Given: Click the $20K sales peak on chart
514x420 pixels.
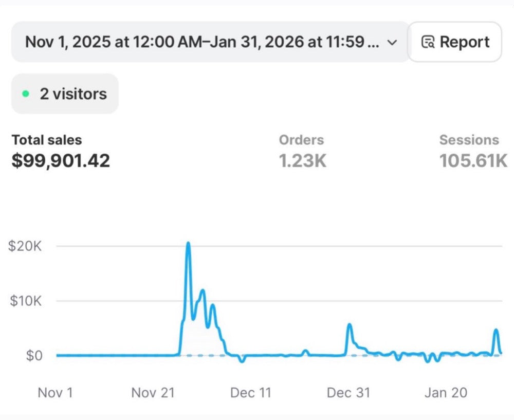Looking at the screenshot, I should pyautogui.click(x=188, y=243).
